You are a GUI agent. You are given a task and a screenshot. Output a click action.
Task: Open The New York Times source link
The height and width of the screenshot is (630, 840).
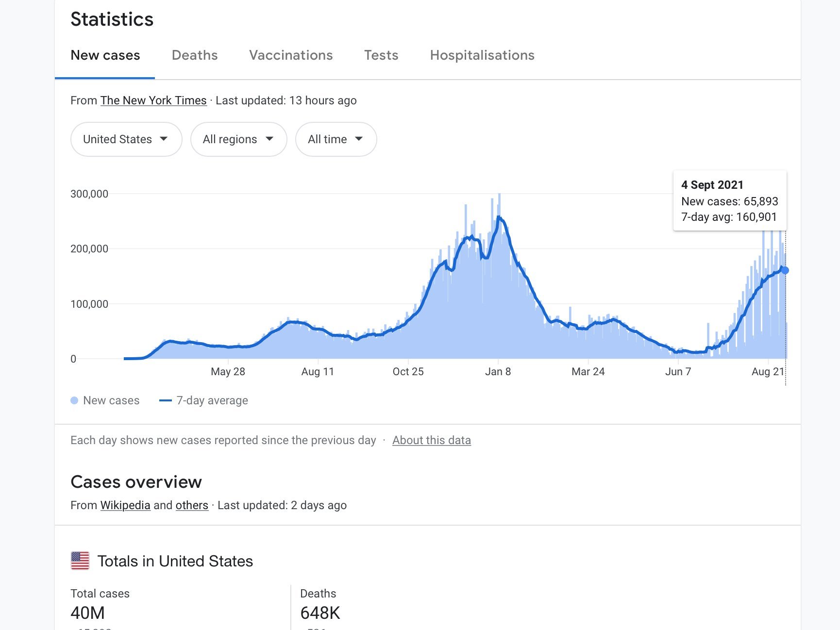(153, 100)
